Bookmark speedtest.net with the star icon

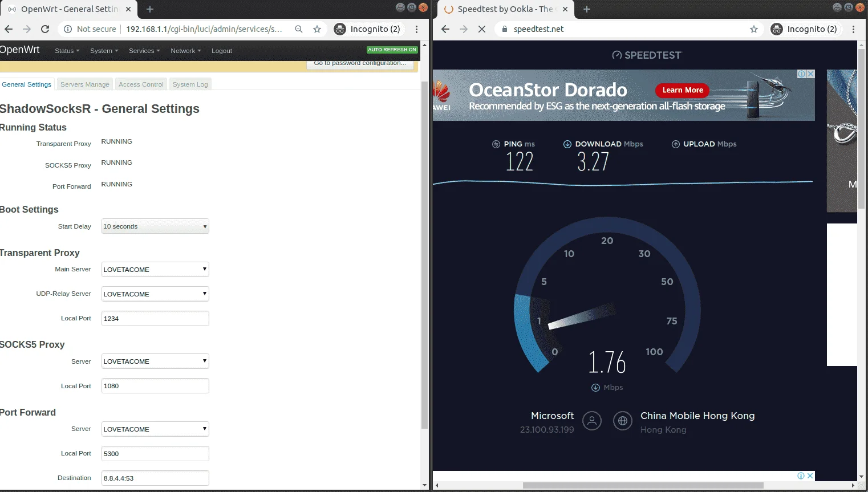pyautogui.click(x=754, y=29)
